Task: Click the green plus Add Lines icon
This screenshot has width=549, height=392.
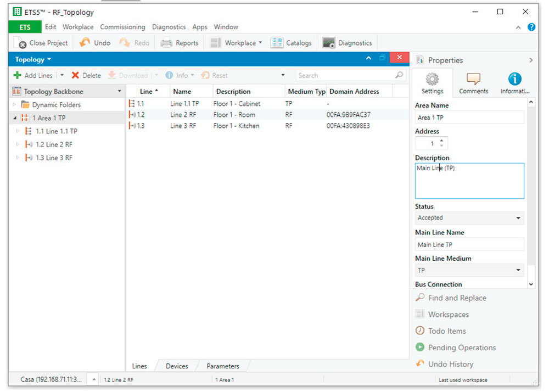Action: [x=17, y=75]
